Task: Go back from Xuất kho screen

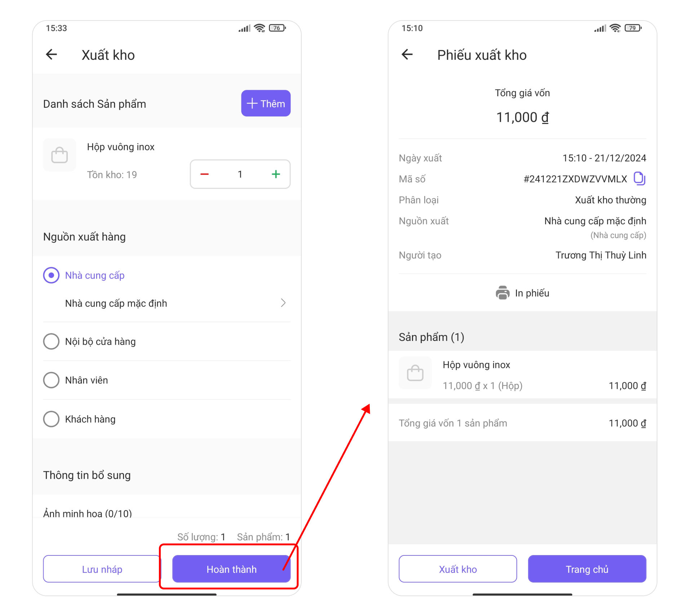Action: click(52, 54)
